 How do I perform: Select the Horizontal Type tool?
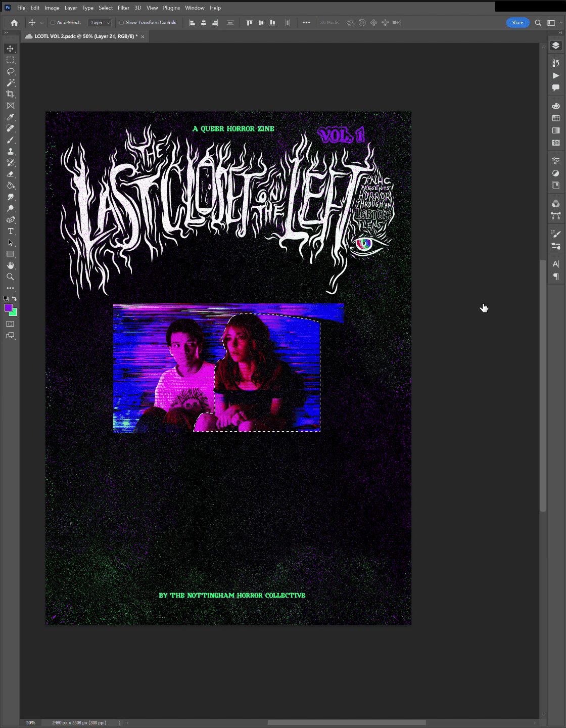10,231
